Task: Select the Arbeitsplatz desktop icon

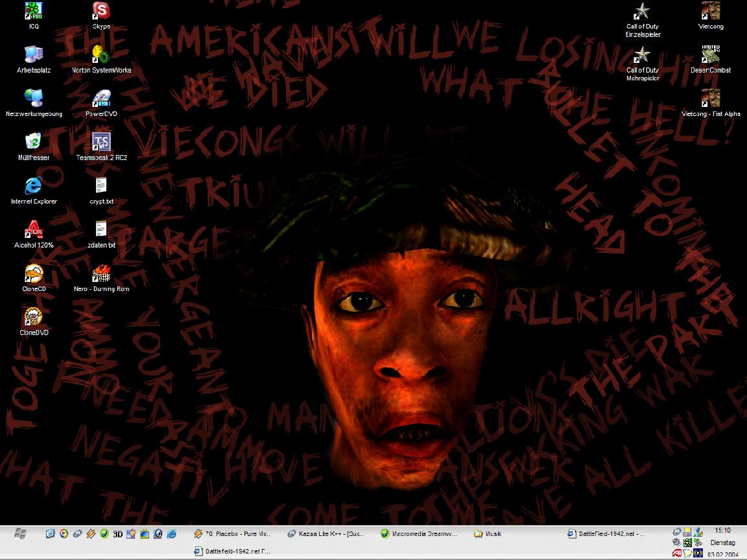Action: coord(34,54)
